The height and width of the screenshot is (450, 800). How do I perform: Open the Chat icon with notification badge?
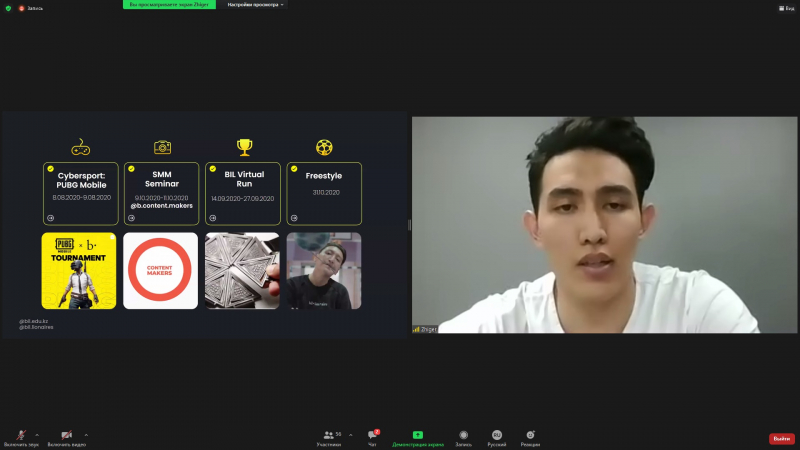pos(372,435)
